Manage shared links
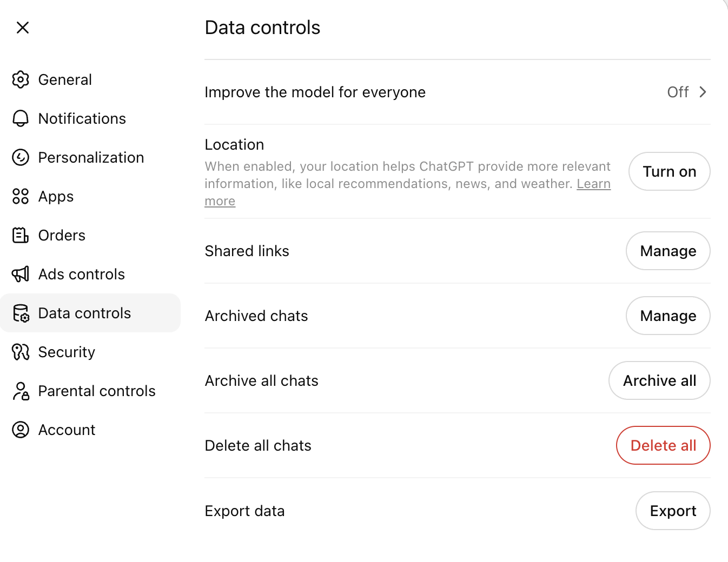This screenshot has width=728, height=562. coord(668,251)
